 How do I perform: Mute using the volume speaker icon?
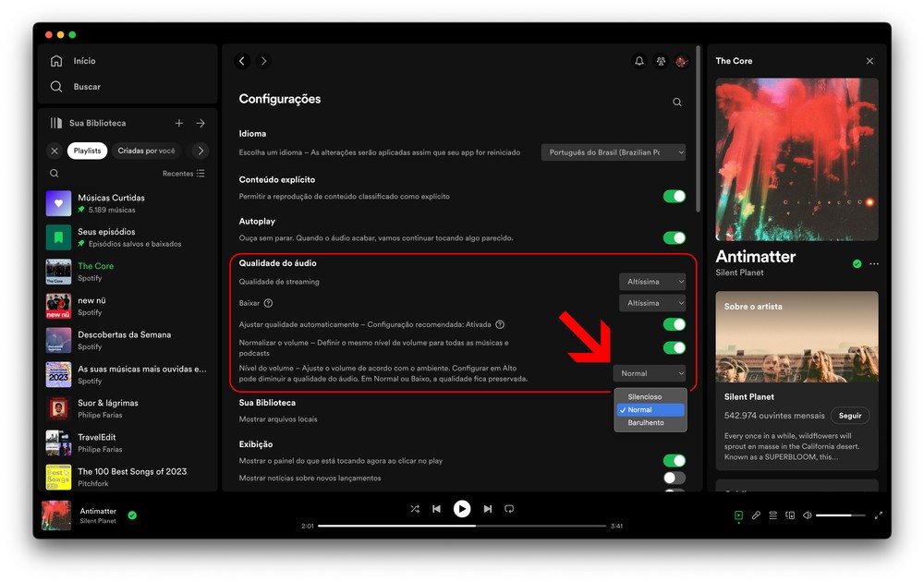[807, 515]
